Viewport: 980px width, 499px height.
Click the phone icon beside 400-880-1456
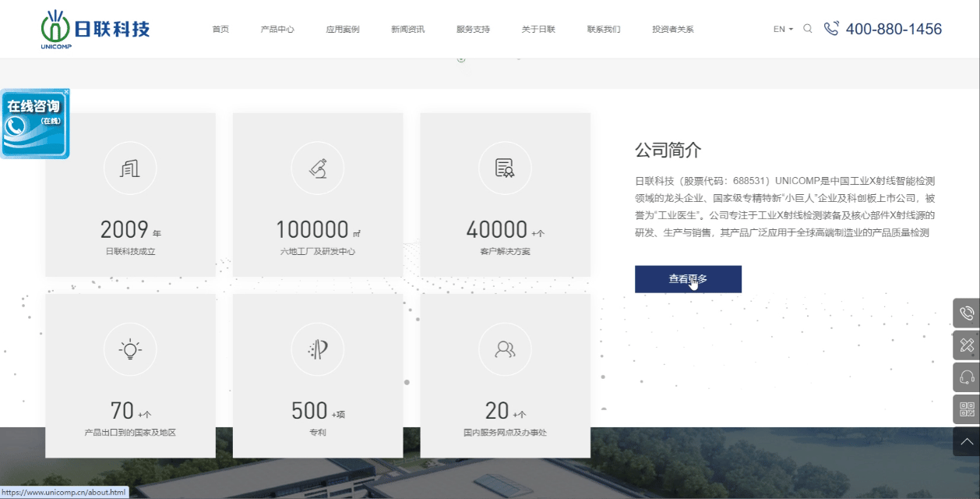831,29
